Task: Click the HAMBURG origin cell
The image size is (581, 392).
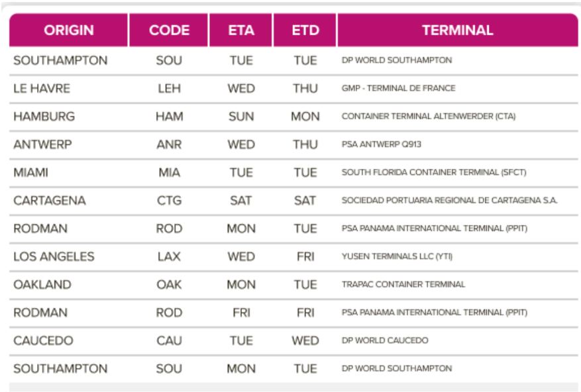Action: (44, 117)
